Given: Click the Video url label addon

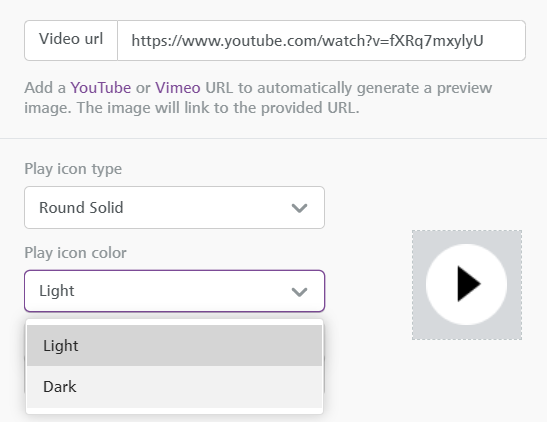Looking at the screenshot, I should 71,40.
